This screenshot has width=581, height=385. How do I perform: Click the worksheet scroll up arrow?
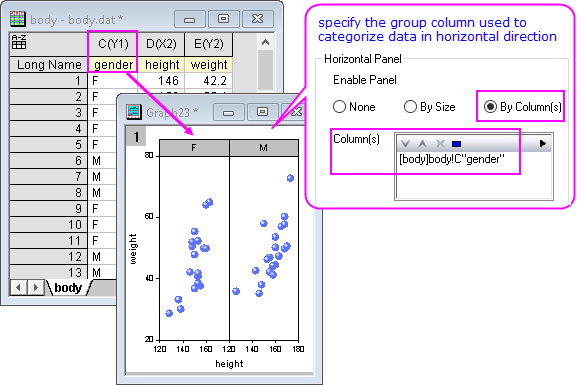[265, 42]
